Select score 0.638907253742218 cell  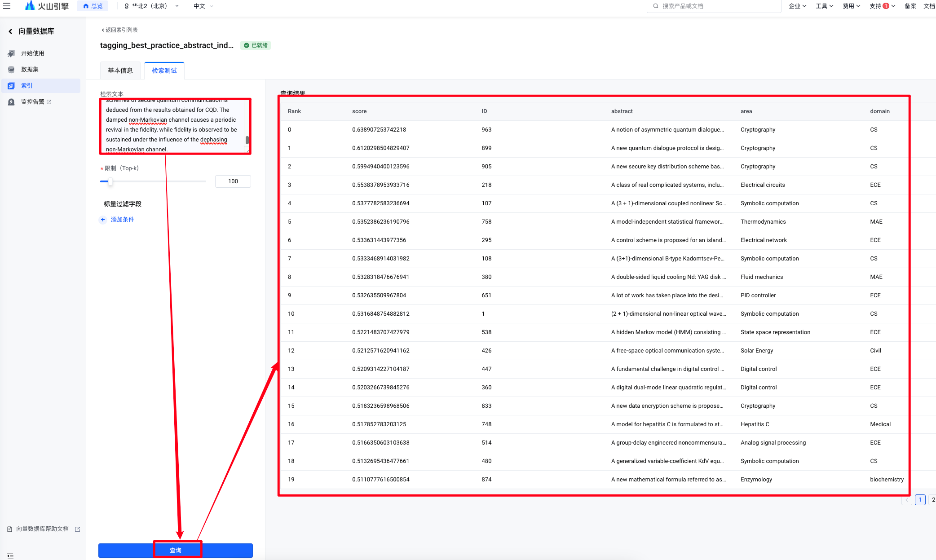point(379,130)
